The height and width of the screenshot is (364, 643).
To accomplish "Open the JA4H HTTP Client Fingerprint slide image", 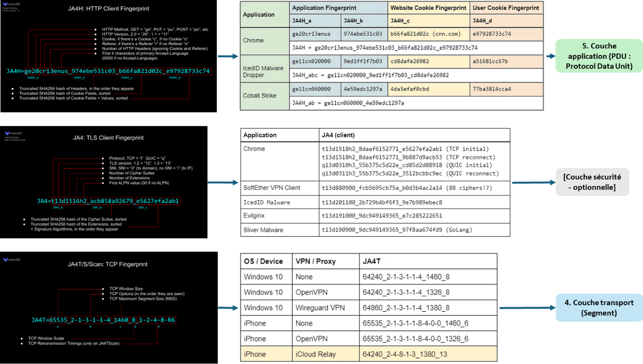I will tap(109, 56).
